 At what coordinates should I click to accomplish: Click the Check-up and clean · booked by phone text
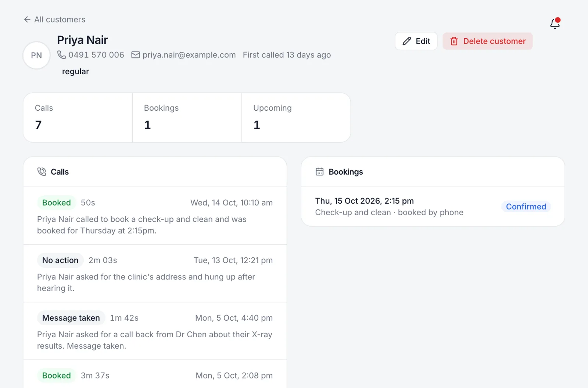point(389,213)
